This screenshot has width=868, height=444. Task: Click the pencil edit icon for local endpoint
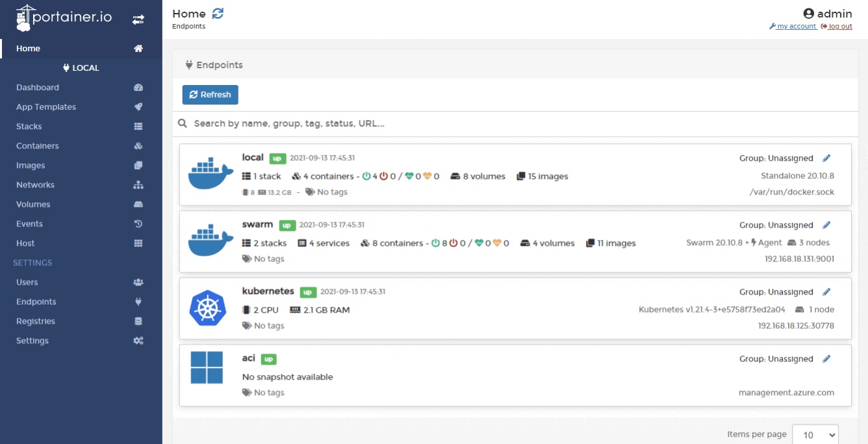pos(826,158)
